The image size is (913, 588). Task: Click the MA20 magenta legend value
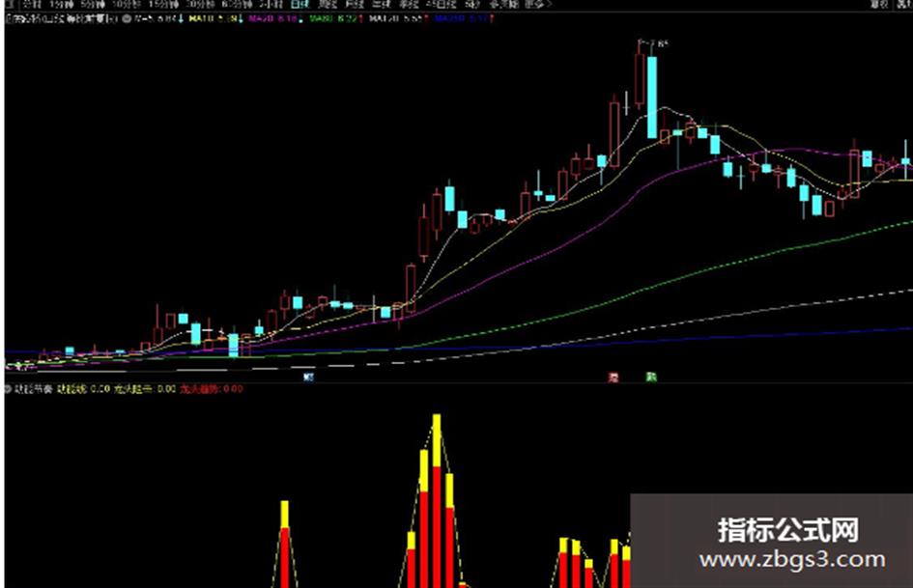click(272, 18)
